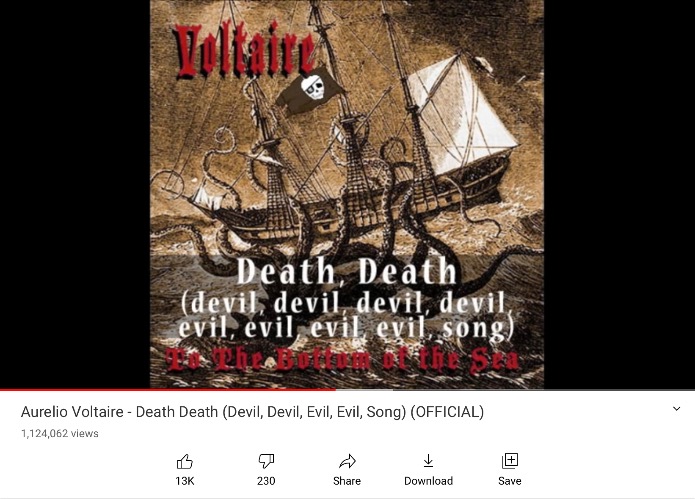Select the Share label
Screen dimensions: 695x499
(347, 481)
